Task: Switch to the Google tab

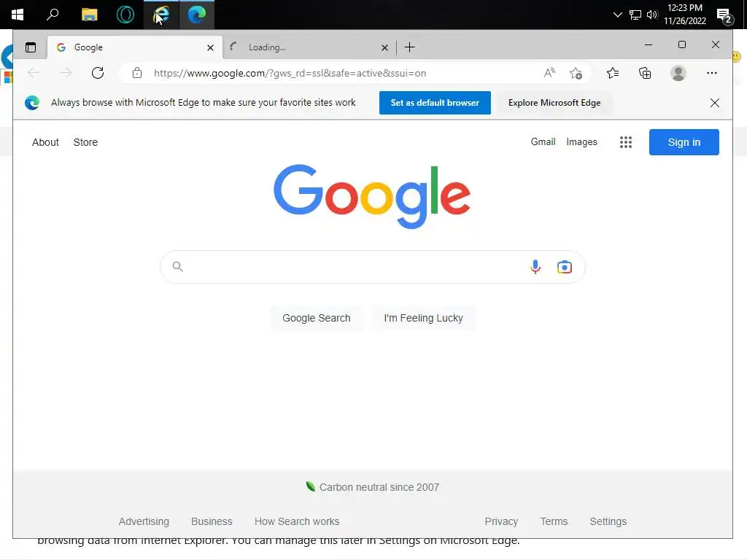Action: pos(135,47)
